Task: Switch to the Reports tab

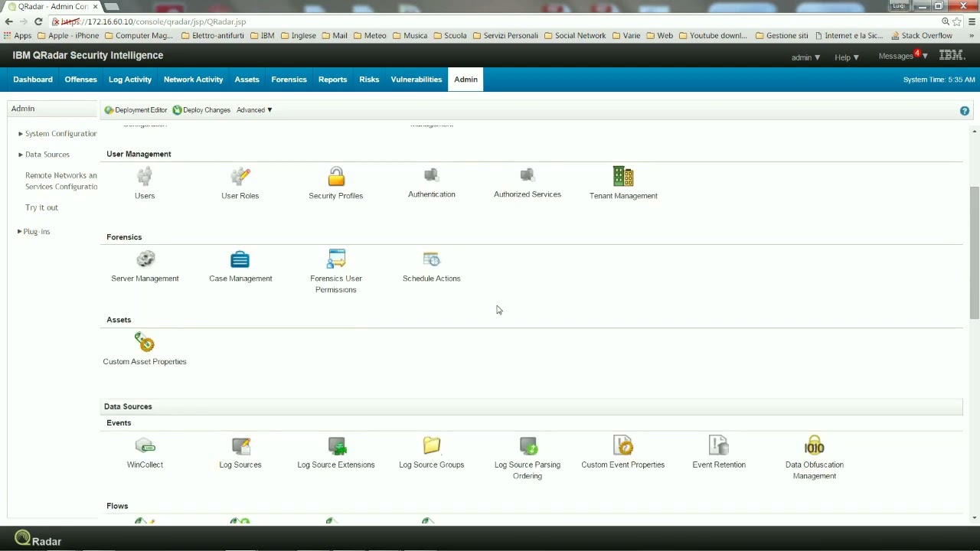Action: click(x=332, y=80)
